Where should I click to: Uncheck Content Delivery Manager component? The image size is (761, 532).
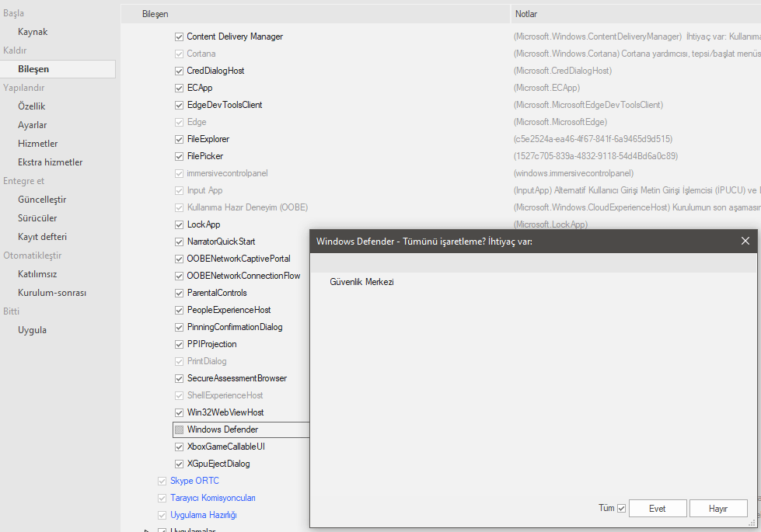pyautogui.click(x=180, y=37)
